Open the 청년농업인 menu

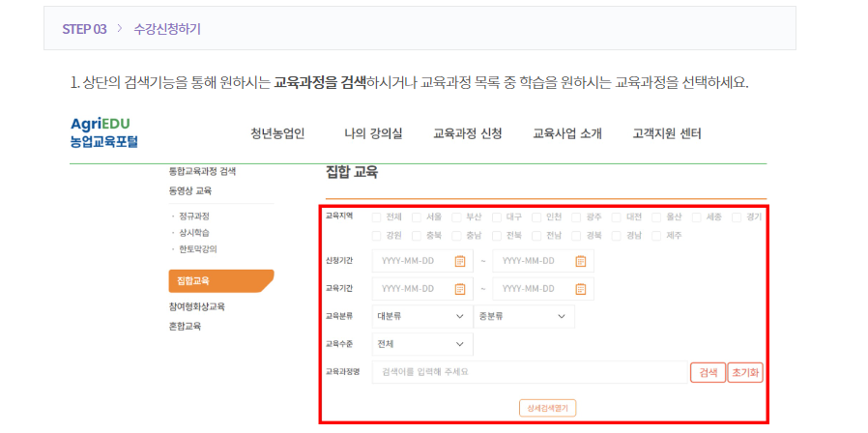click(x=277, y=133)
